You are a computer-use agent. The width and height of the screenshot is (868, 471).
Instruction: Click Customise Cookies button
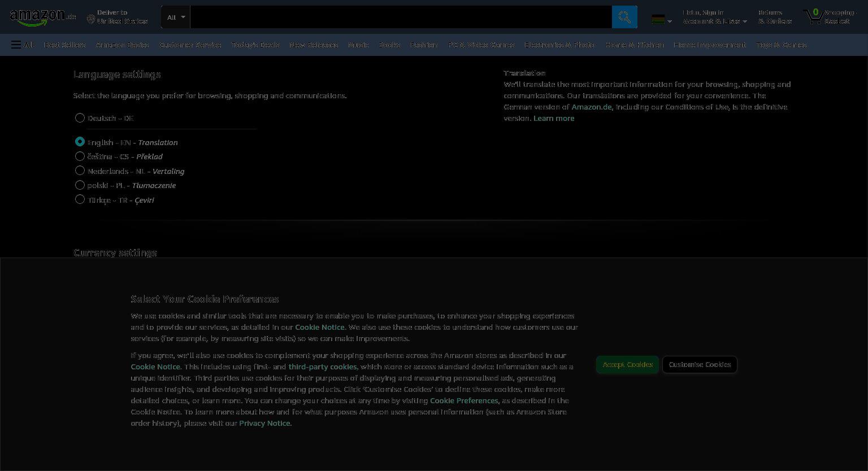[700, 364]
